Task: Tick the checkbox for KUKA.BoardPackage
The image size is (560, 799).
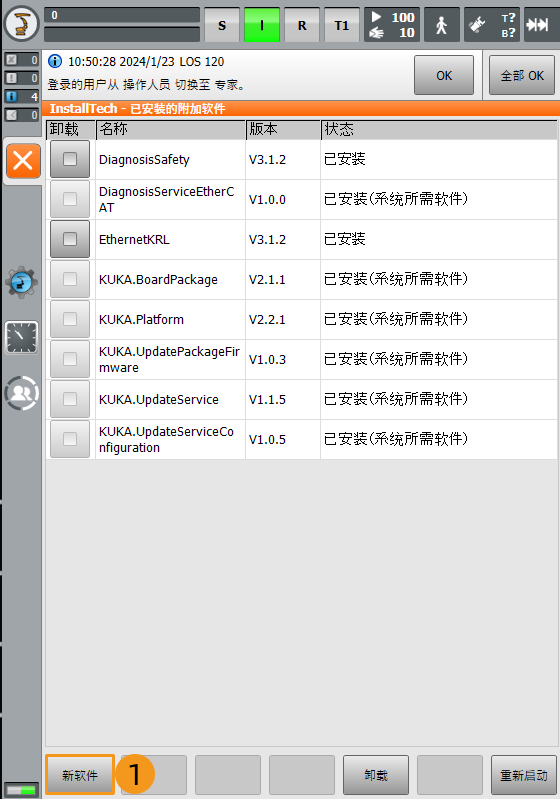Action: pyautogui.click(x=70, y=279)
